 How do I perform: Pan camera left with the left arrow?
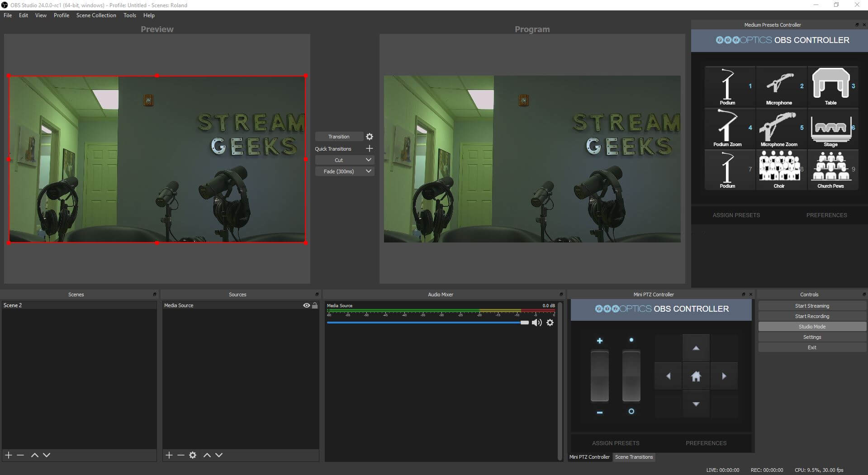pos(668,376)
